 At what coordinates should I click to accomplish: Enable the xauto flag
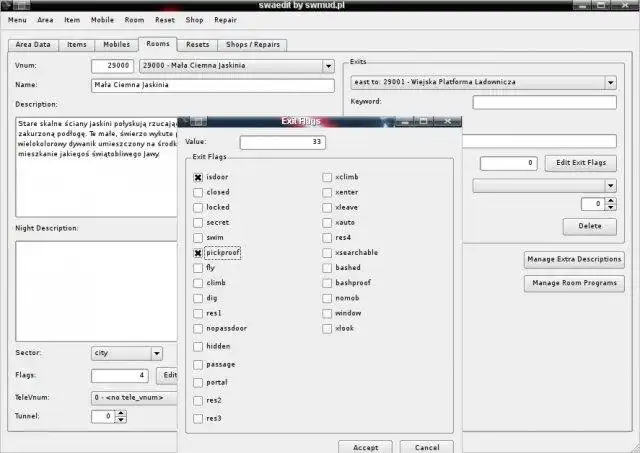point(327,222)
